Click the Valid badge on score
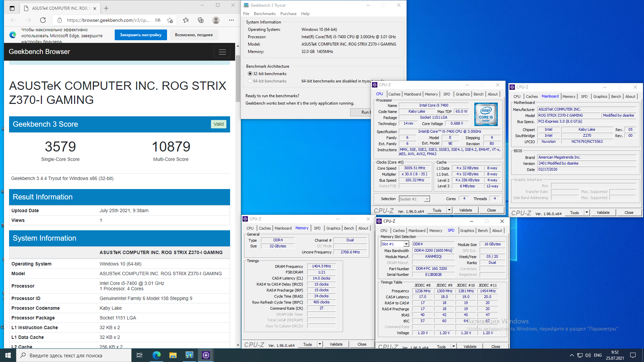 219,124
